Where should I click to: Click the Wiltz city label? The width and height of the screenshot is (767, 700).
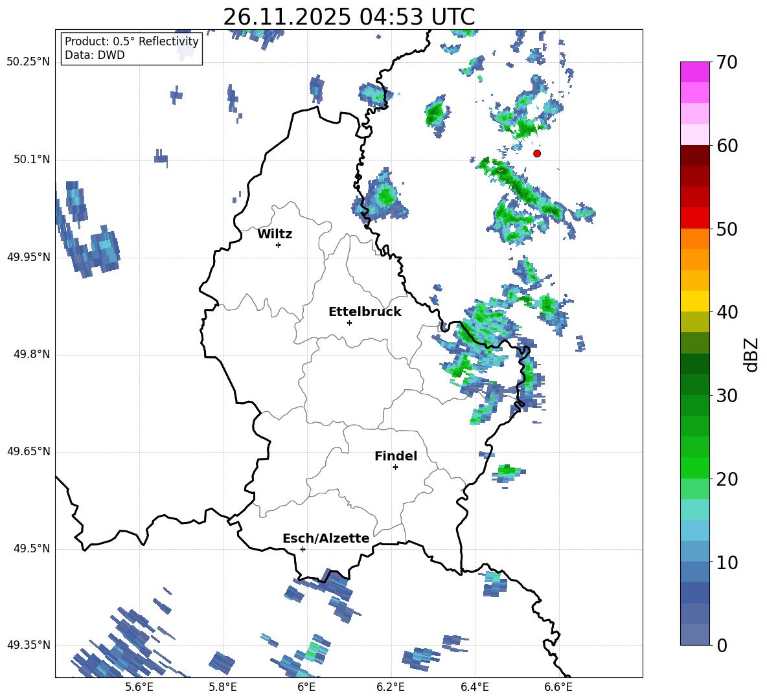pyautogui.click(x=275, y=234)
